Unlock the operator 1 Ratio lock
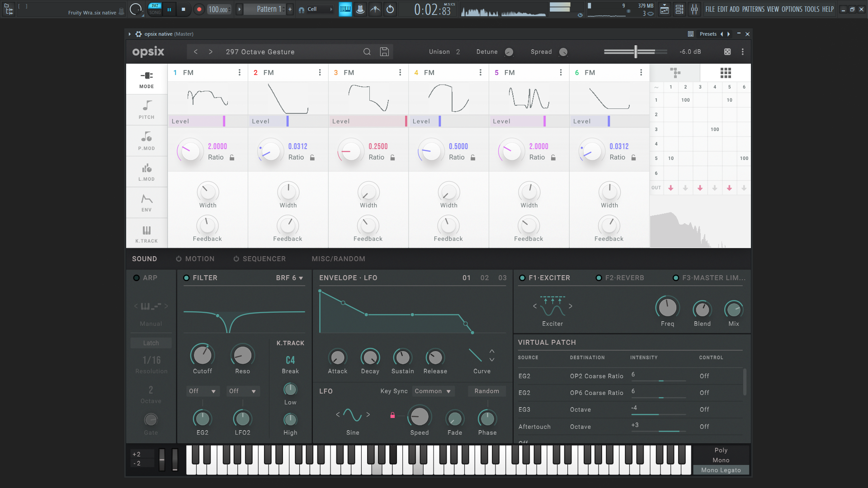Image resolution: width=868 pixels, height=488 pixels. pos(232,158)
